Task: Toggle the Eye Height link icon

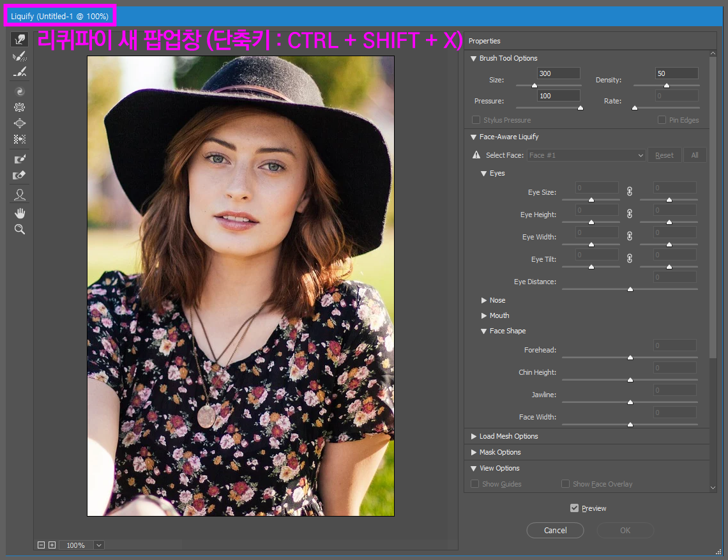Action: click(x=630, y=214)
